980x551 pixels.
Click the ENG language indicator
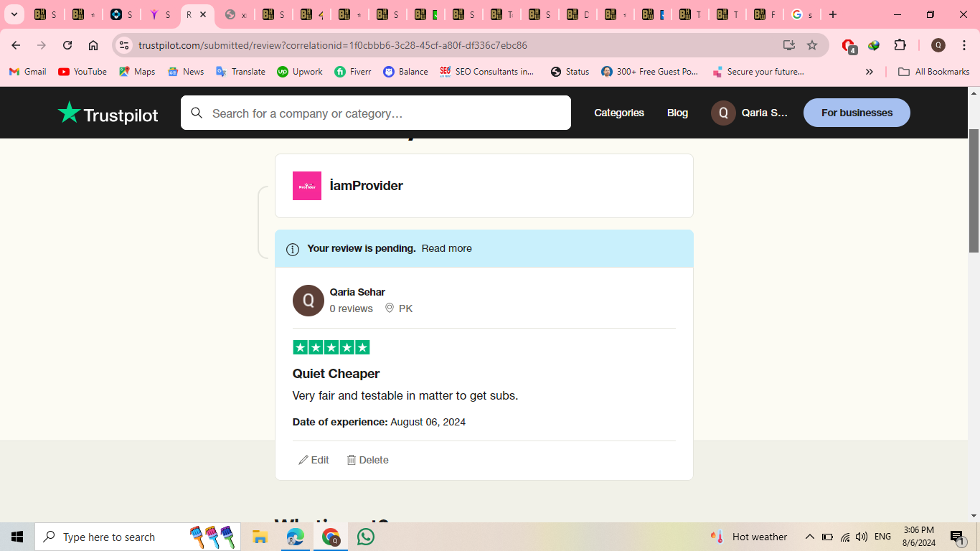pos(882,537)
